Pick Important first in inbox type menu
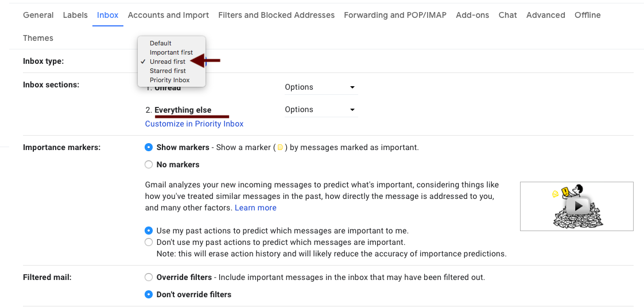 tap(171, 52)
